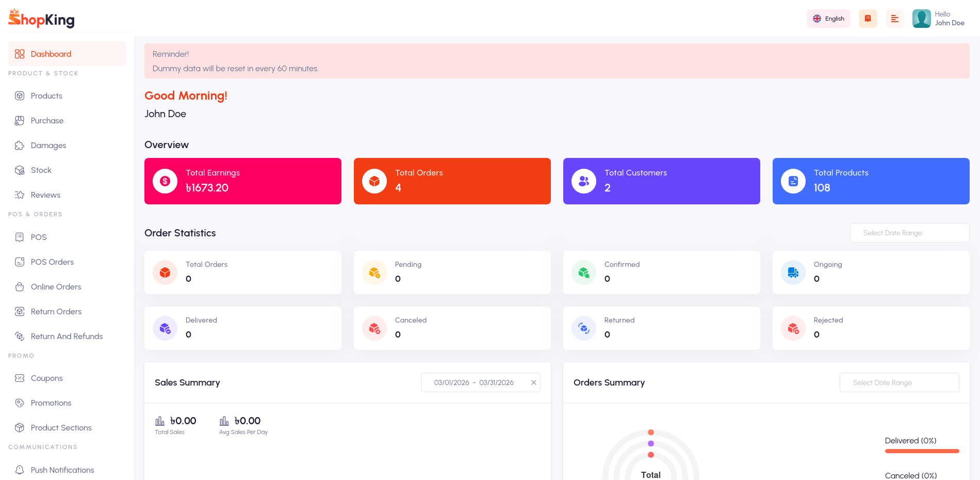Click the Coupons icon in sidebar
Image resolution: width=980 pixels, height=480 pixels.
[20, 378]
